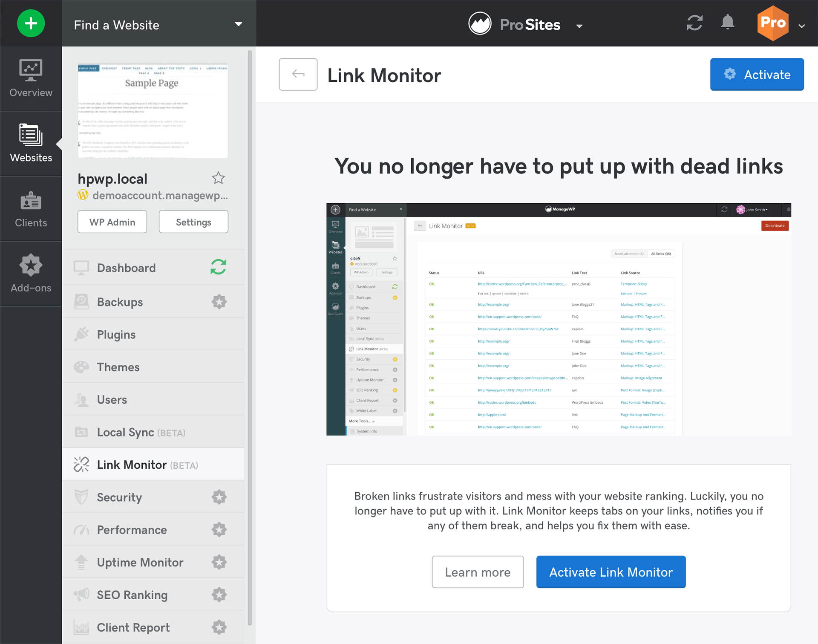The width and height of the screenshot is (818, 644).
Task: Open the site Settings button
Action: 193,222
